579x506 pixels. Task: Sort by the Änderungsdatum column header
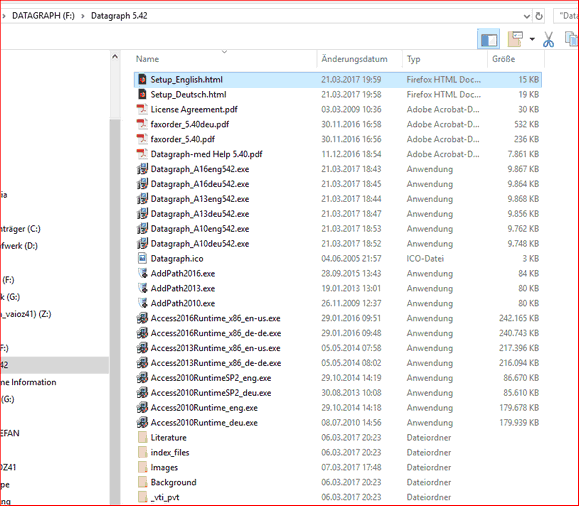(x=354, y=59)
